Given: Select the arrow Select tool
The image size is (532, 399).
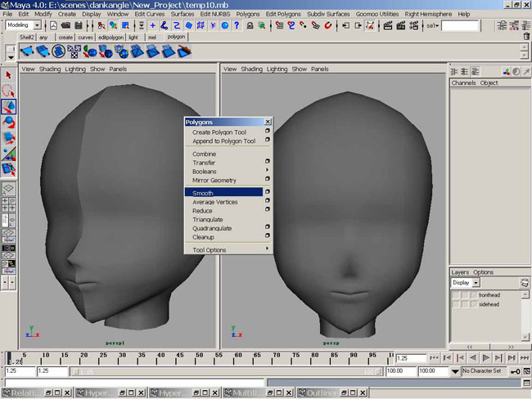Looking at the screenshot, I should [9, 74].
